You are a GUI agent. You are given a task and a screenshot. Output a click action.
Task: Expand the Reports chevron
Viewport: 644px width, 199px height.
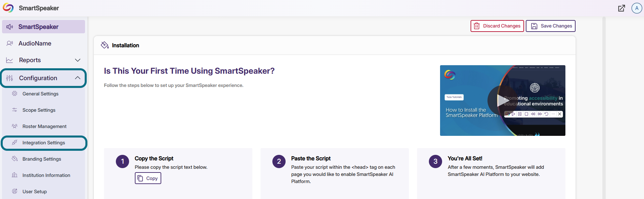coord(78,60)
